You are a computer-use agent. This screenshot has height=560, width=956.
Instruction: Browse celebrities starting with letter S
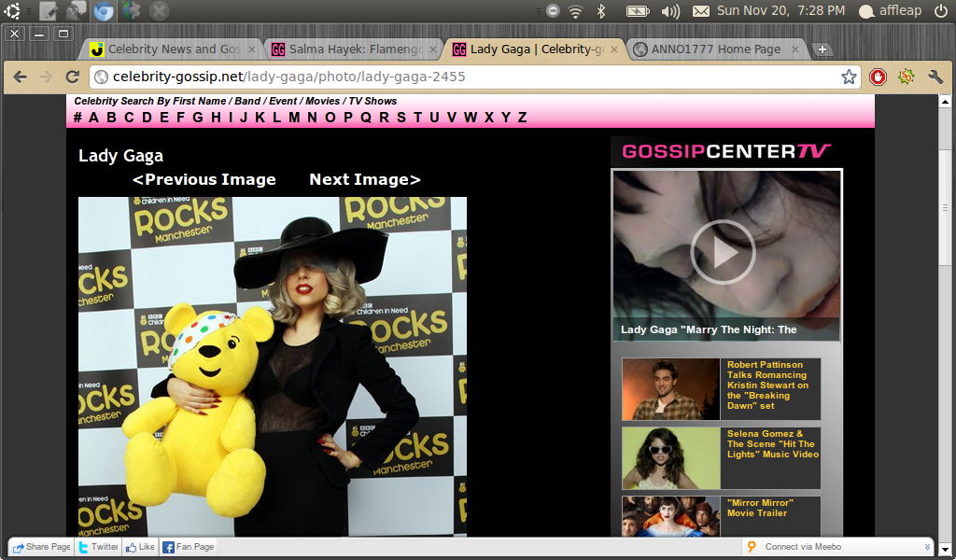pyautogui.click(x=401, y=118)
